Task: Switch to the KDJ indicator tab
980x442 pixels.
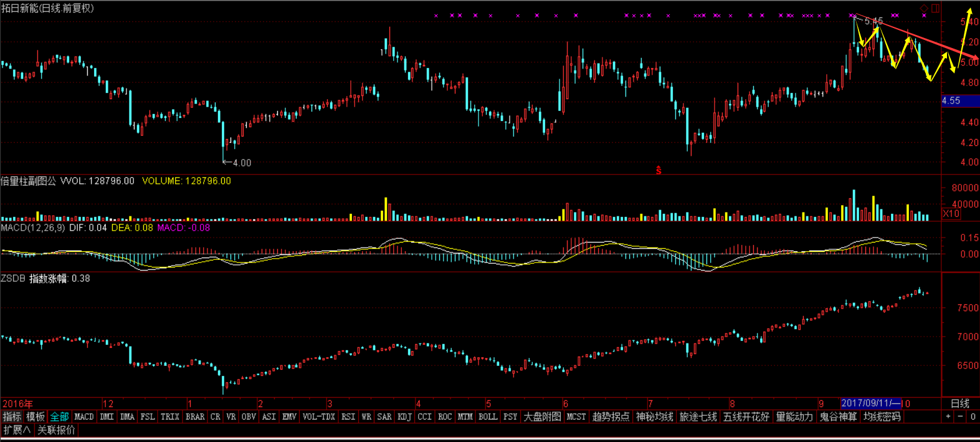Action: pyautogui.click(x=404, y=416)
